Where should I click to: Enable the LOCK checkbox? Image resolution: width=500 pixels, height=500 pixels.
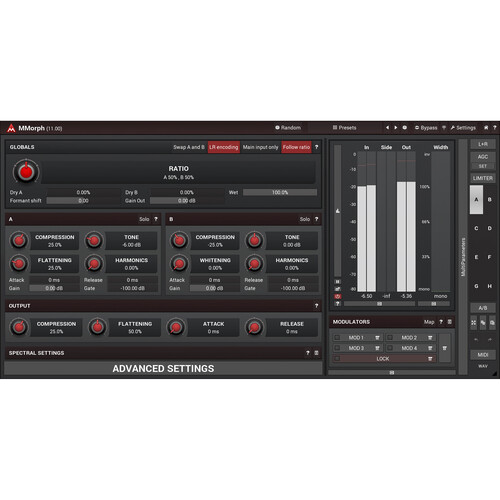click(337, 359)
